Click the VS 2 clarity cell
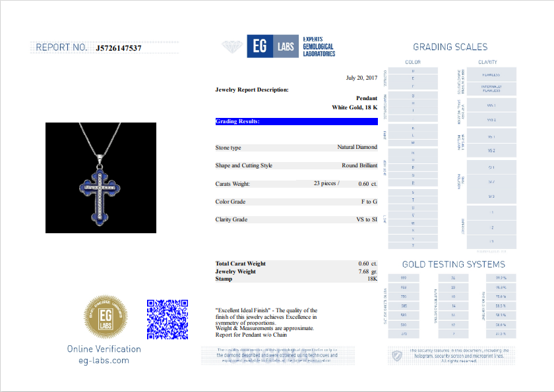The width and height of the screenshot is (554, 392). pyautogui.click(x=491, y=151)
